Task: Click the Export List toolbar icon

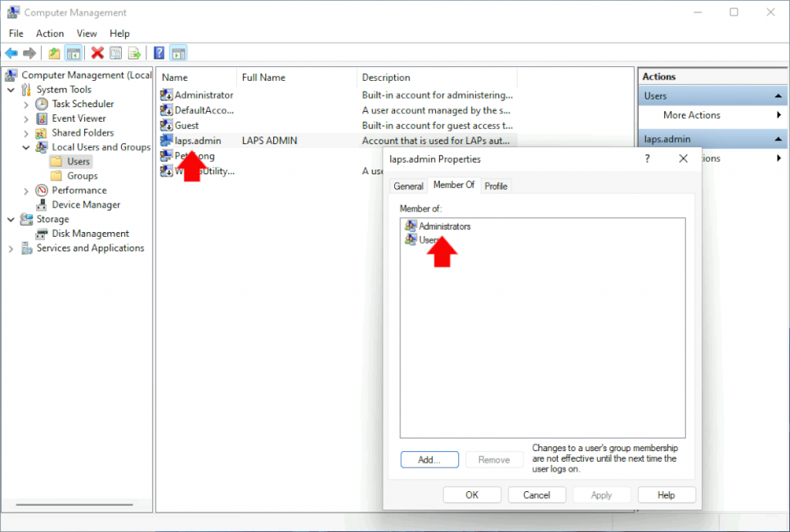Action: tap(133, 52)
